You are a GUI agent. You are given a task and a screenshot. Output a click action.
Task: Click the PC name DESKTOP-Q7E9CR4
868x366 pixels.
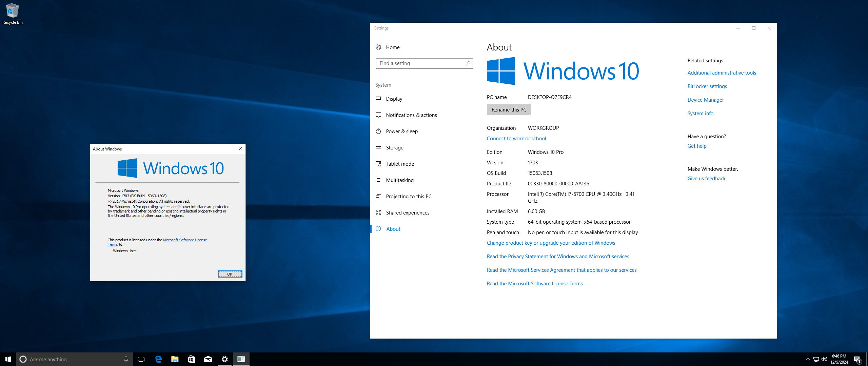(x=549, y=97)
